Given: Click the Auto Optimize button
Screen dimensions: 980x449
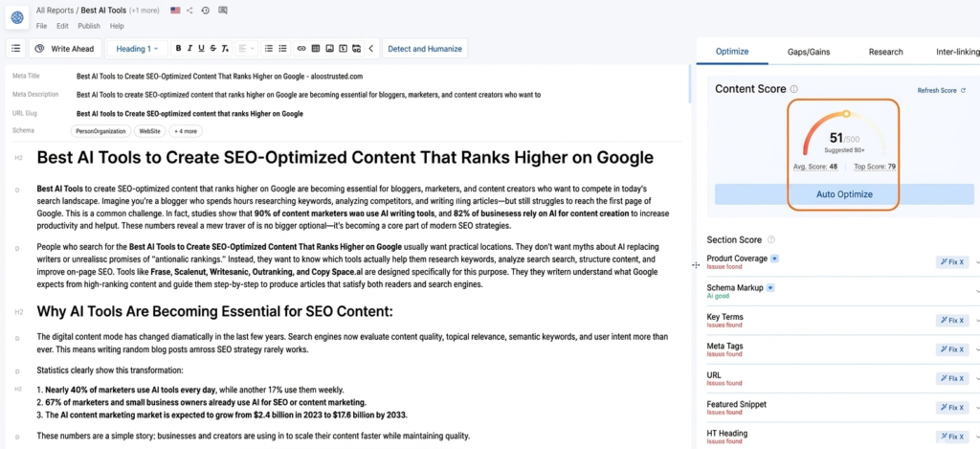Looking at the screenshot, I should point(844,194).
